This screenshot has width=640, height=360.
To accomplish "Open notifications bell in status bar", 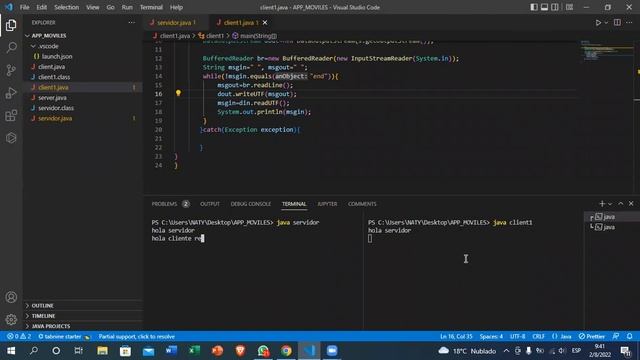I will click(629, 336).
